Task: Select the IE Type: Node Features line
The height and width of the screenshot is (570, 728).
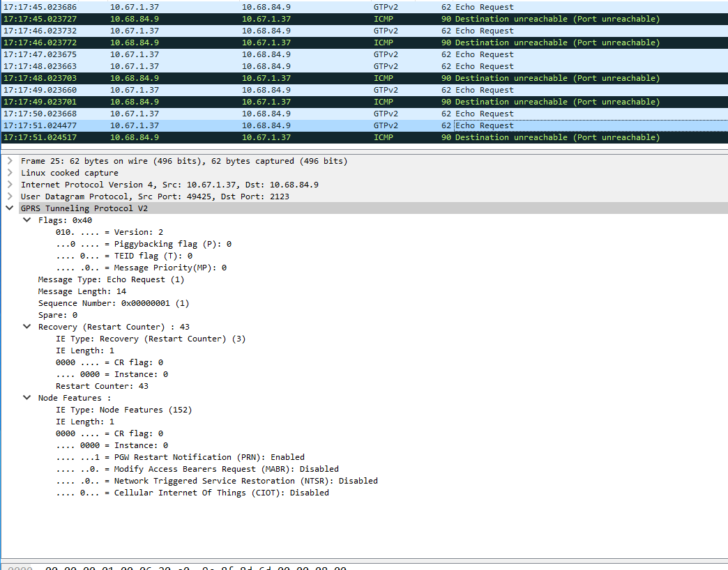Action: tap(126, 409)
